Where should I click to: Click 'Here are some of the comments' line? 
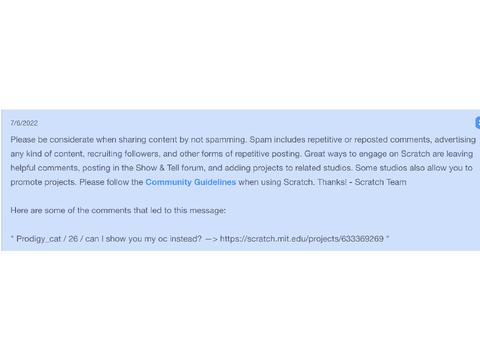tap(118, 210)
